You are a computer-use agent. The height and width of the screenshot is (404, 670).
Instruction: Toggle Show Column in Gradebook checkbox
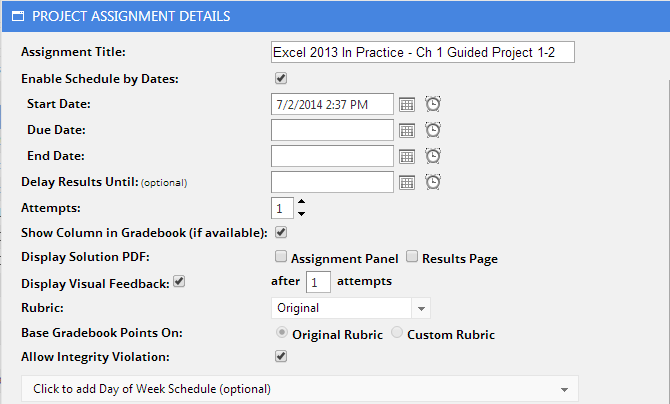pos(281,233)
